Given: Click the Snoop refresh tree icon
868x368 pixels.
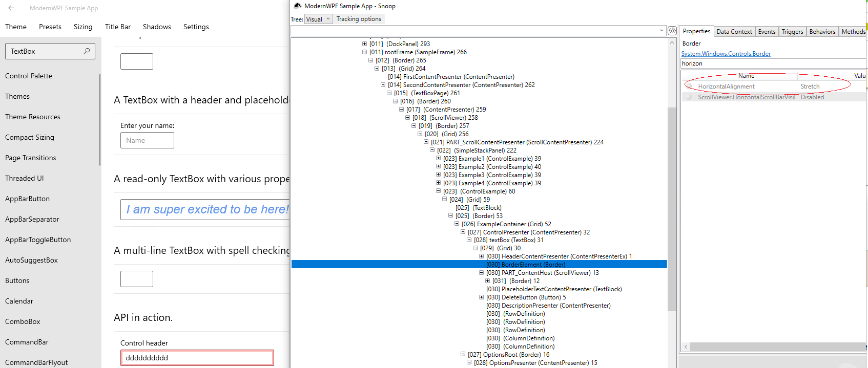Looking at the screenshot, I should (x=672, y=31).
